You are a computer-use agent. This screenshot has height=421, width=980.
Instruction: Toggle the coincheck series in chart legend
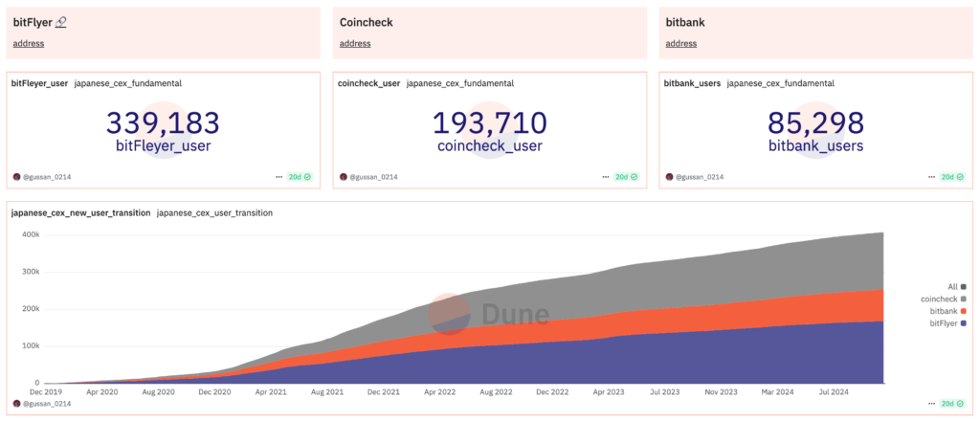[943, 299]
